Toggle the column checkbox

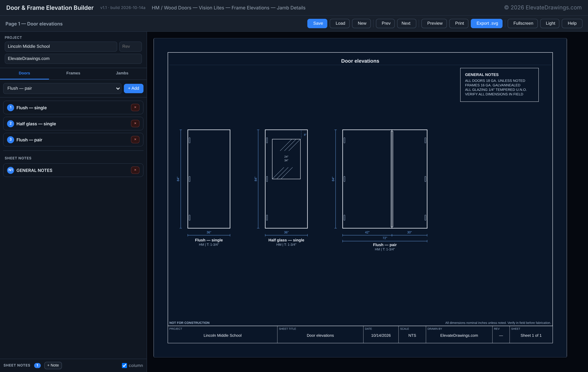point(124,365)
